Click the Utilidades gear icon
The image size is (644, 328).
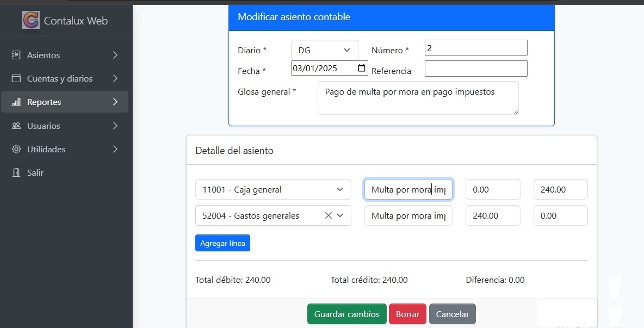point(16,149)
